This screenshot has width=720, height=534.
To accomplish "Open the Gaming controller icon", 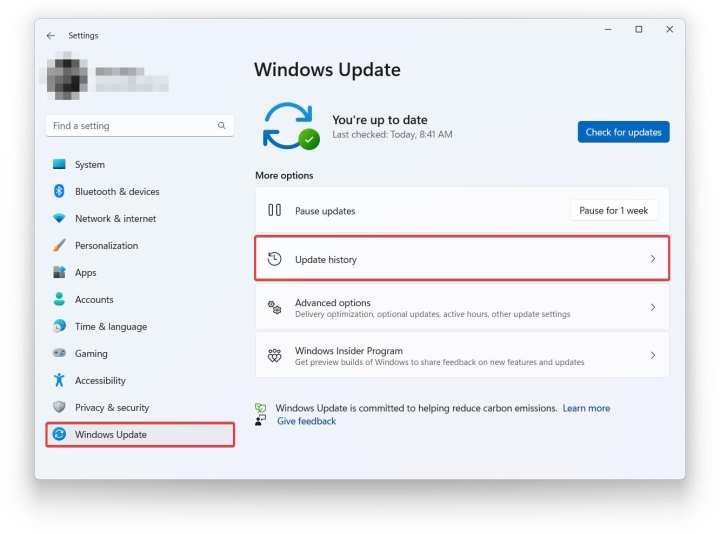I will pos(59,354).
